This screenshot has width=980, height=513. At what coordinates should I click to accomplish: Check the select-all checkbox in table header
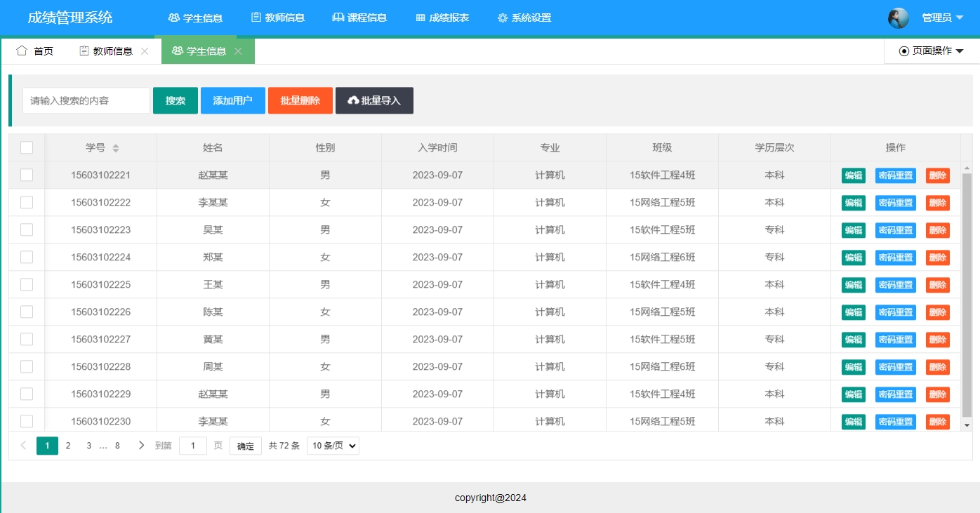(x=26, y=147)
